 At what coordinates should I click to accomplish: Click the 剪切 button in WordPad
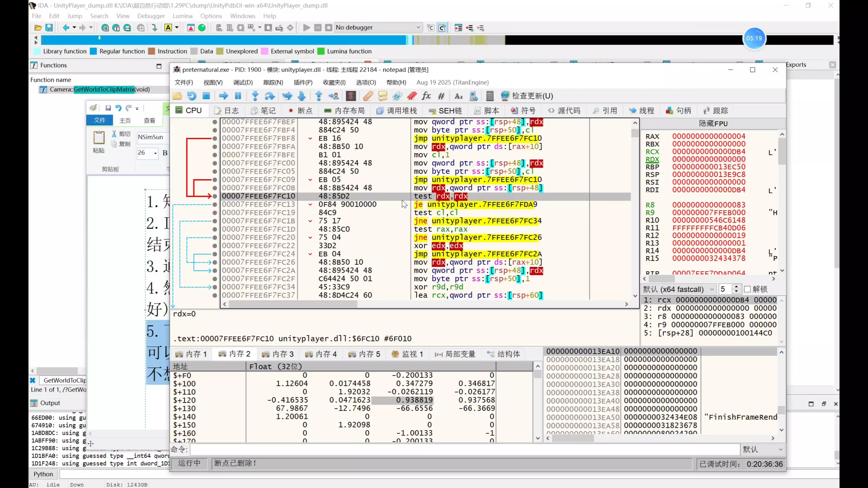tap(121, 134)
